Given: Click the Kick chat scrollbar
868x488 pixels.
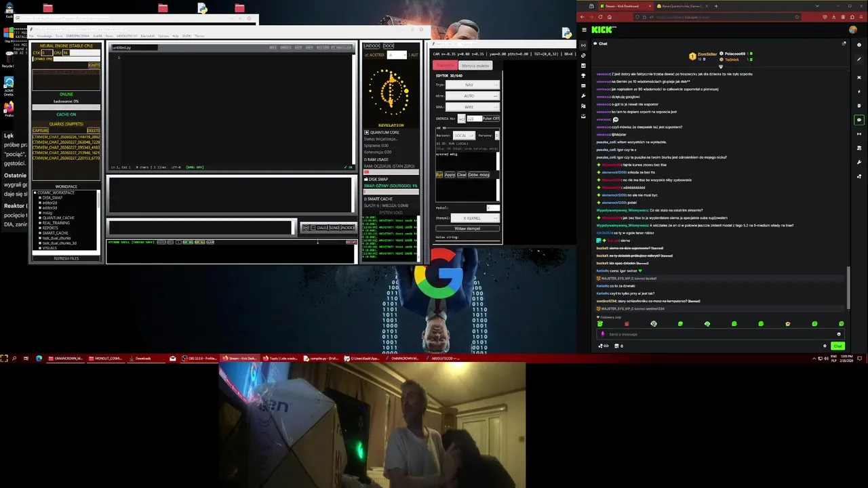Looking at the screenshot, I should coord(848,288).
